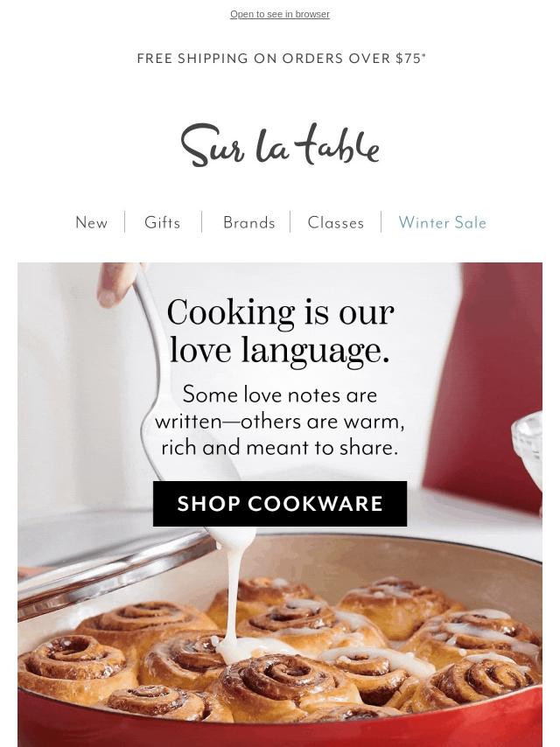Screen dimensions: 560x747
Task: Click the Sur la table logo
Action: 280,145
